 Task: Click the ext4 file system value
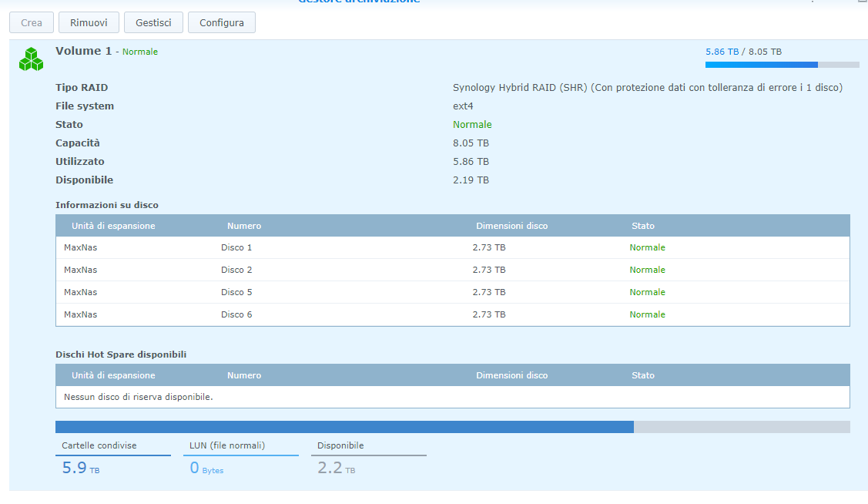tap(463, 106)
